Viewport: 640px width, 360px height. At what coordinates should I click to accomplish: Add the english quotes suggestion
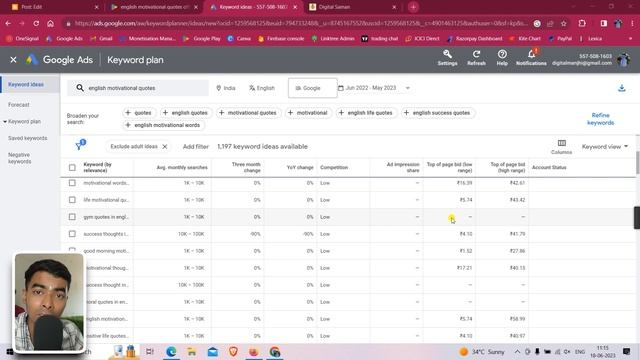coord(185,113)
